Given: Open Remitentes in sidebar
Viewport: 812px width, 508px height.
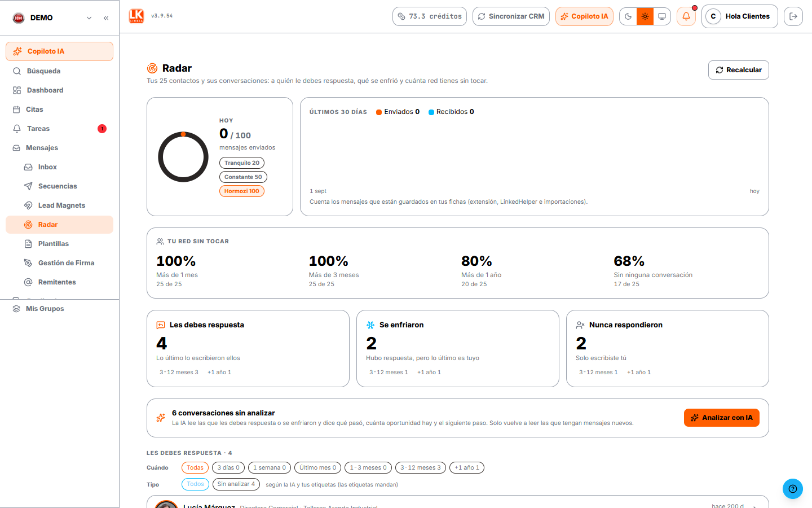Looking at the screenshot, I should click(x=59, y=282).
